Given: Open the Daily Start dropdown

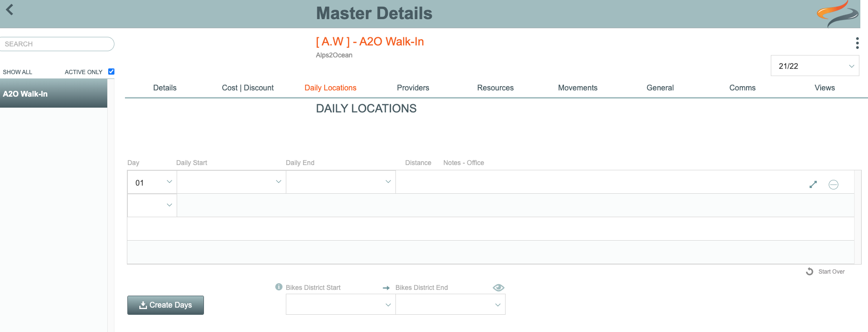Looking at the screenshot, I should (x=231, y=182).
